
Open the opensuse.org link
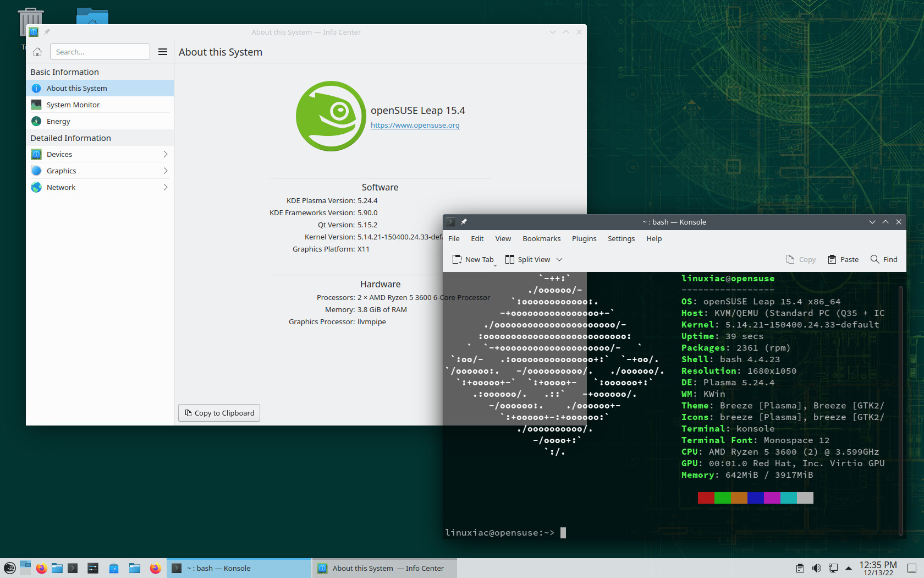tap(415, 125)
